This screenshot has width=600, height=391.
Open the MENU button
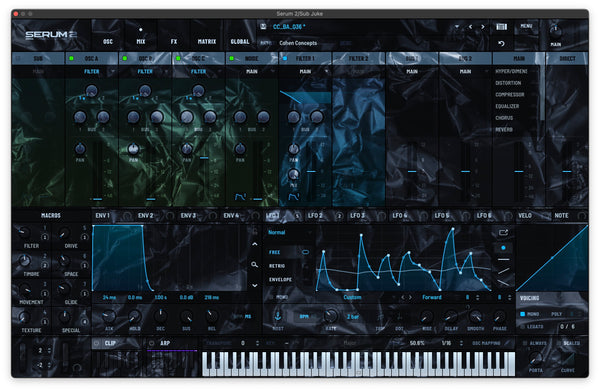click(527, 26)
